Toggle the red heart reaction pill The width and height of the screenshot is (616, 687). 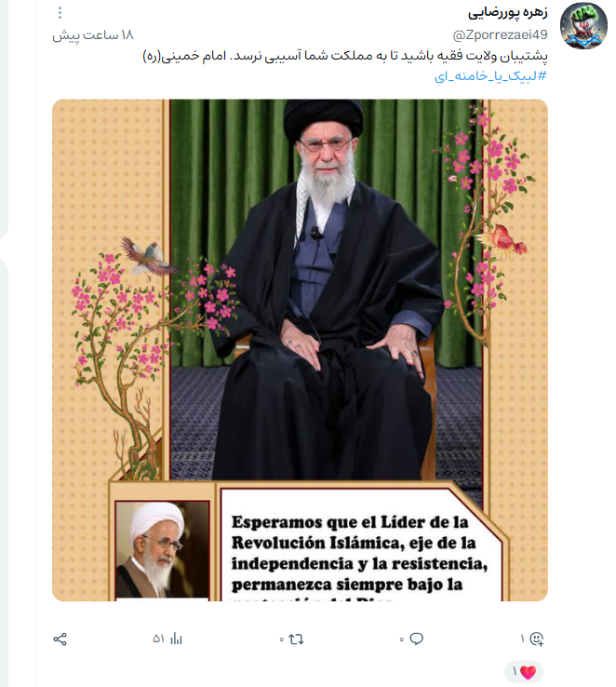524,672
